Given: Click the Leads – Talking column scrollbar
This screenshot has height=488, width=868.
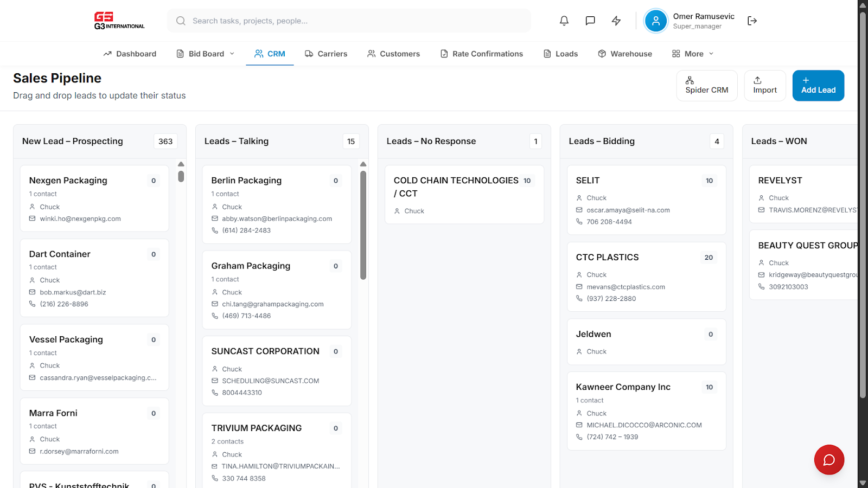Looking at the screenshot, I should click(363, 225).
